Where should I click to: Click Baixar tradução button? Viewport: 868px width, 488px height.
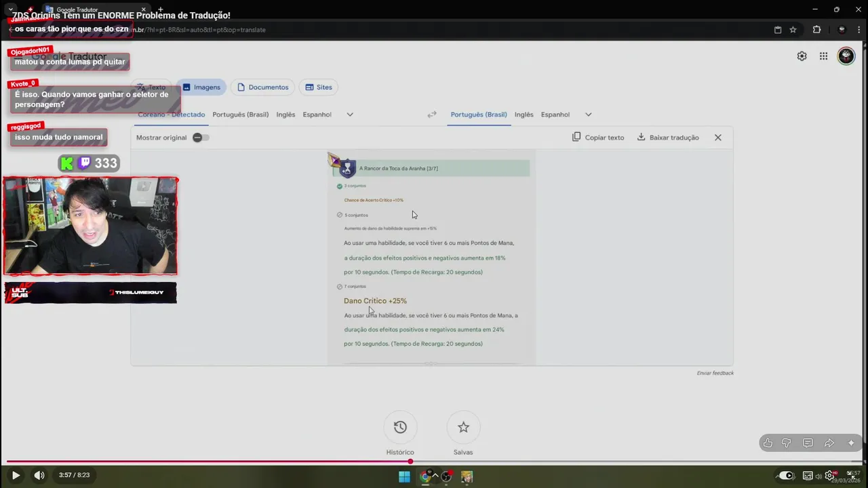pos(668,137)
